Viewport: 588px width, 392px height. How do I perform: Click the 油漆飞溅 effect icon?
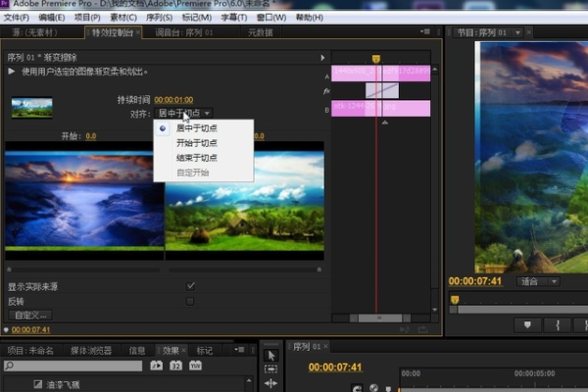(38, 384)
